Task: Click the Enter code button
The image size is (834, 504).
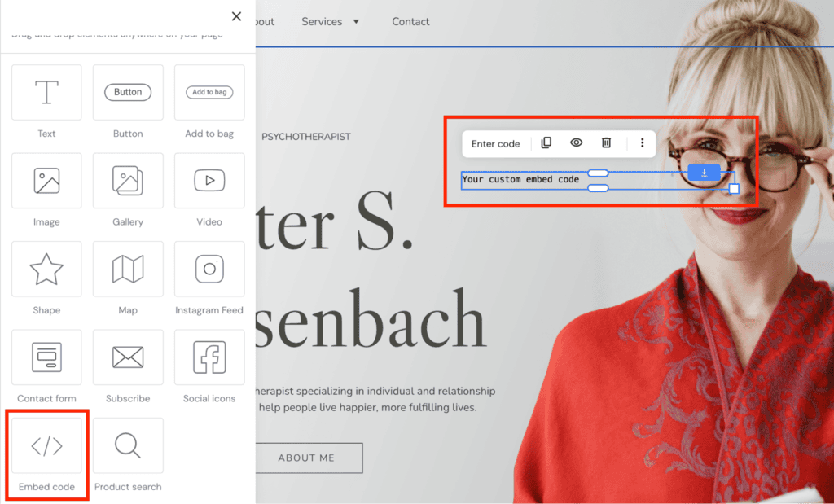Action: click(x=495, y=142)
